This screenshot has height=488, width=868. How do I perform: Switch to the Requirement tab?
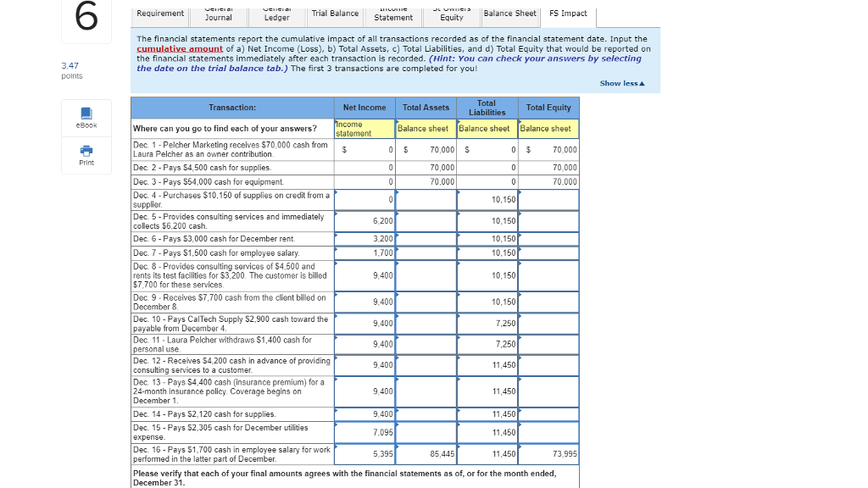[x=160, y=14]
